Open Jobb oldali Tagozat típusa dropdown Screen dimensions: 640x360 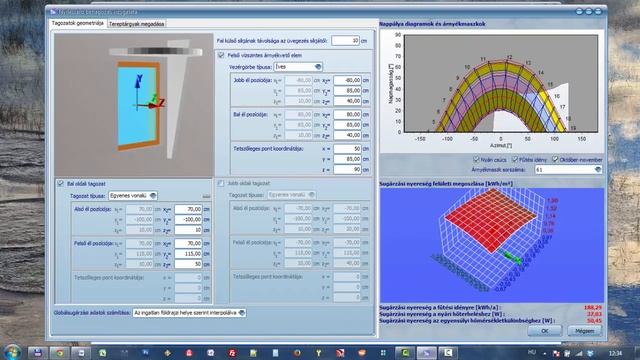(x=291, y=195)
